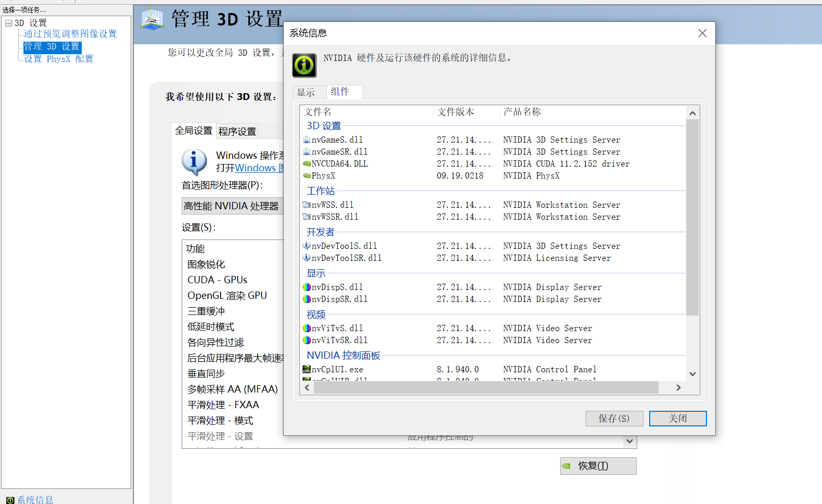Click the settings list scroll-down arrow

click(630, 442)
